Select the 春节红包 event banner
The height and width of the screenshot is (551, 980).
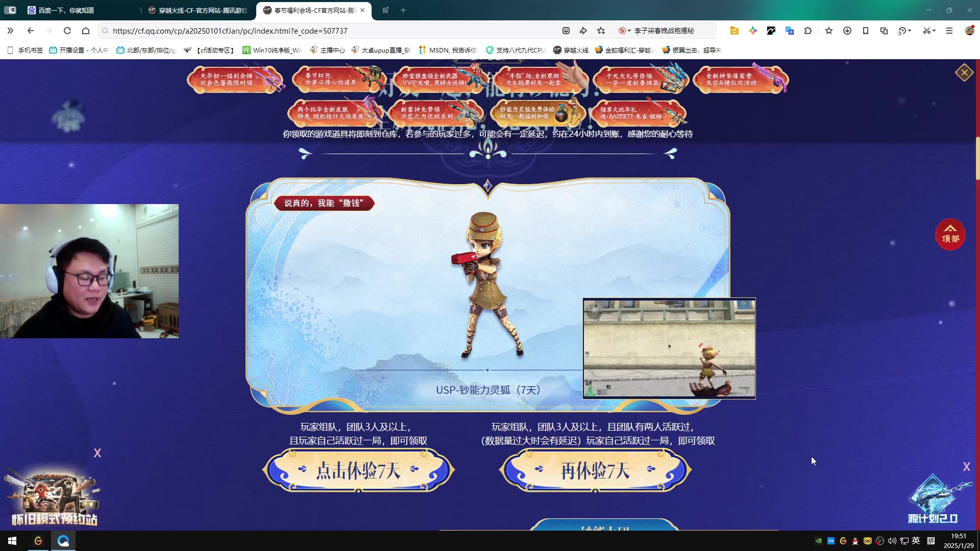[338, 80]
